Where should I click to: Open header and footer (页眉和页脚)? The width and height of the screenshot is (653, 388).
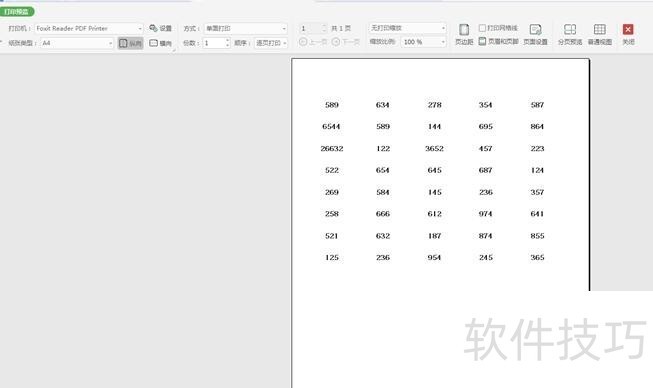(x=498, y=41)
